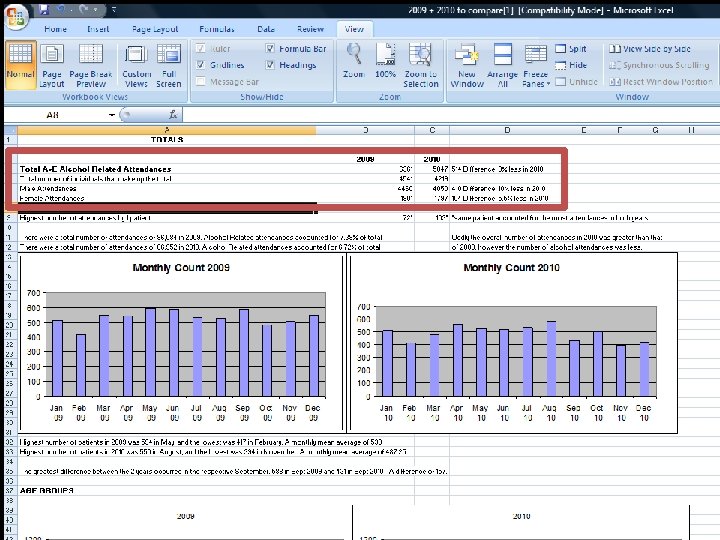Select column C header
Screen dimensions: 720x540
pyautogui.click(x=432, y=130)
